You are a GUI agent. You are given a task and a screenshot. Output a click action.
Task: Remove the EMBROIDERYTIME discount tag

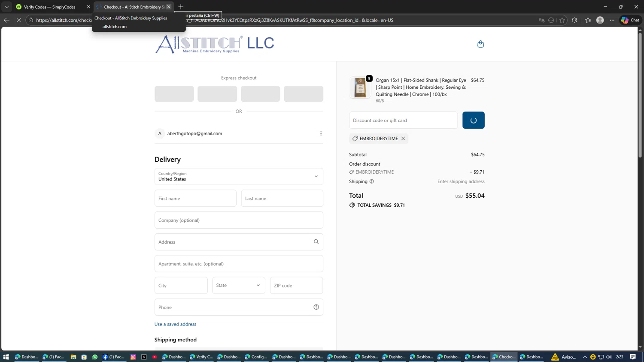[x=403, y=139]
